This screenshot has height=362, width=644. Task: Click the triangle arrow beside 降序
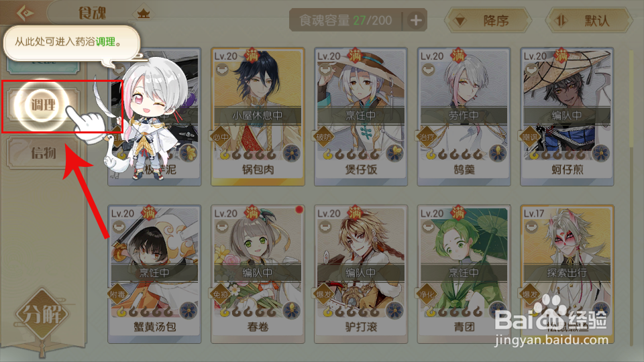pos(460,21)
